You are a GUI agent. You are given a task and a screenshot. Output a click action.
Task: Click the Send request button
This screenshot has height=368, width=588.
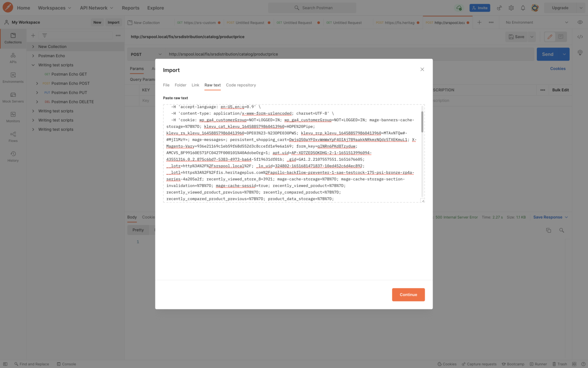click(547, 54)
